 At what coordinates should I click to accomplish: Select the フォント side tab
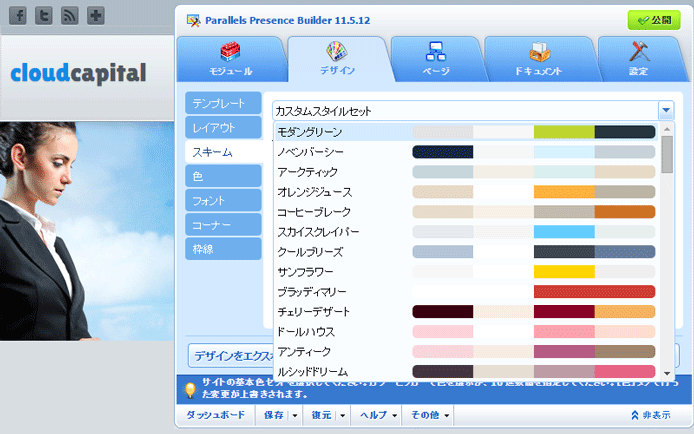pos(221,201)
